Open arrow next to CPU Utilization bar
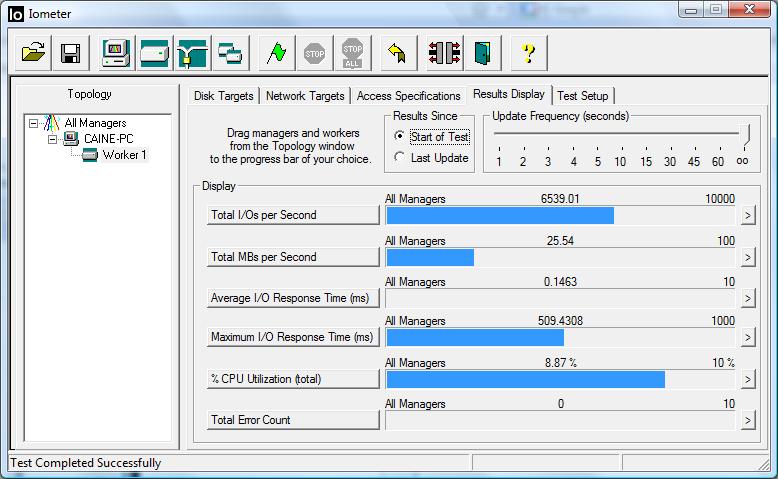The width and height of the screenshot is (778, 479). (x=748, y=380)
